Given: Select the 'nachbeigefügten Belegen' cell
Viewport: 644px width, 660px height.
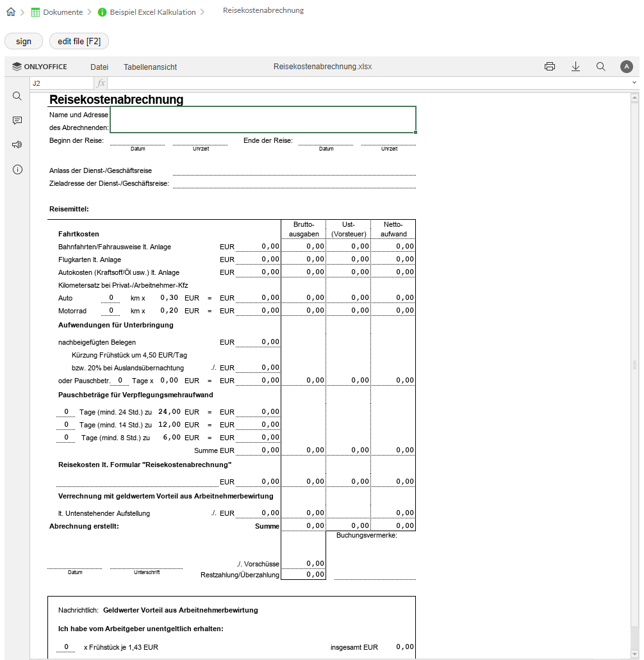Looking at the screenshot, I should click(97, 343).
